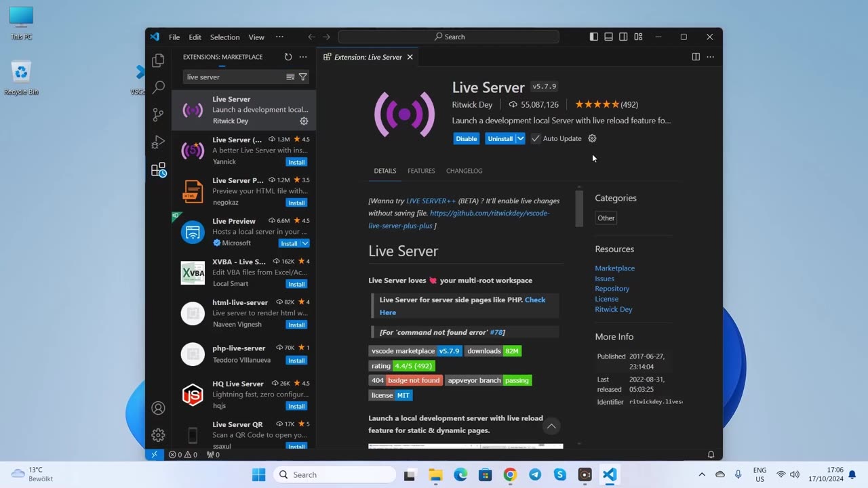Open the Run and Debug view
868x488 pixels.
click(x=158, y=142)
